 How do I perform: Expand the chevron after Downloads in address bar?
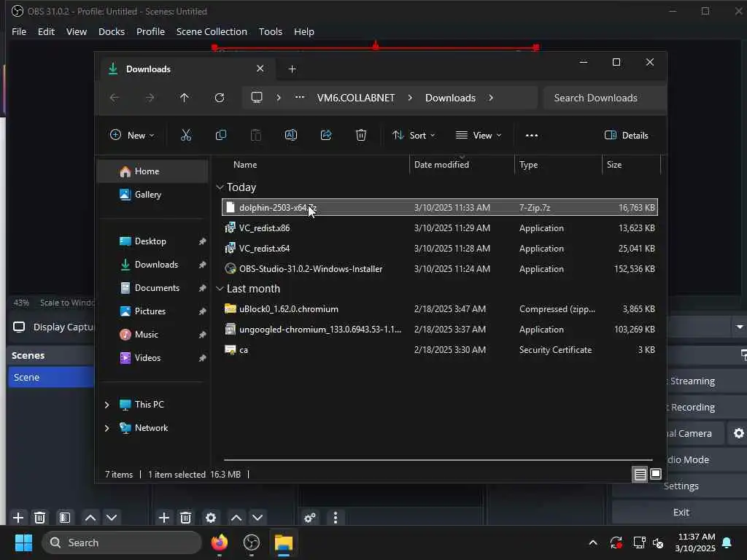pyautogui.click(x=491, y=98)
